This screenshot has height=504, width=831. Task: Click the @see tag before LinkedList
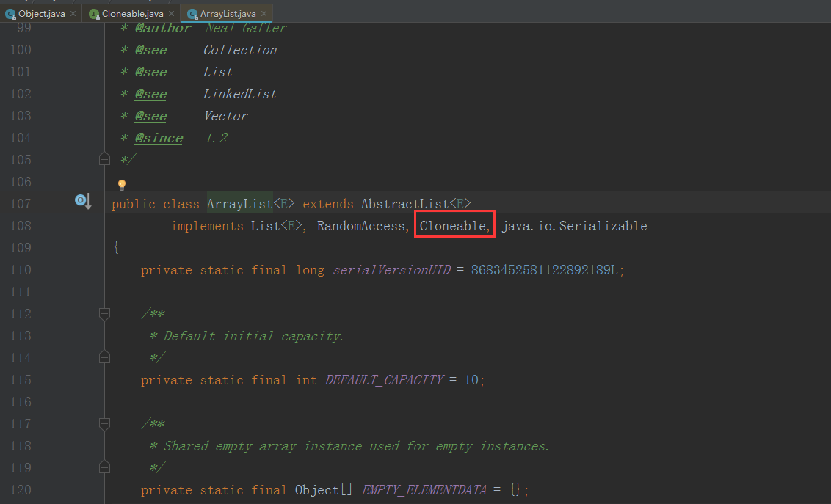[x=150, y=94]
